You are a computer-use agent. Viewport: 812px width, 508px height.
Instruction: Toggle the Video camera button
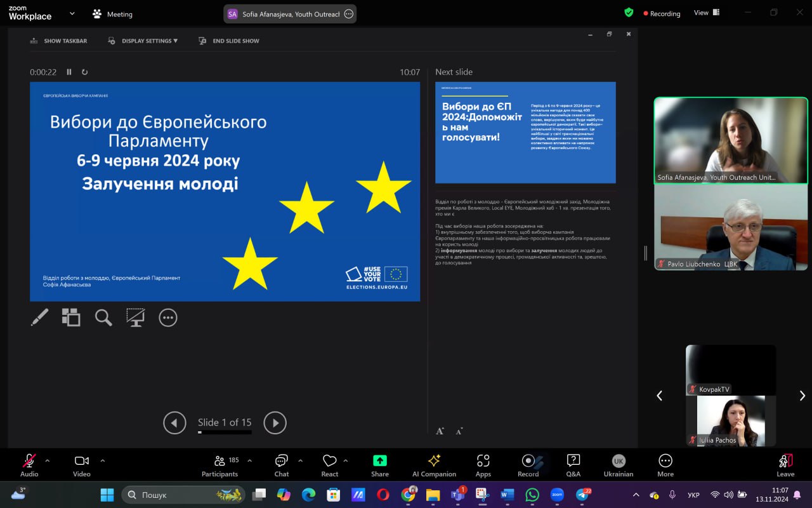tap(82, 465)
